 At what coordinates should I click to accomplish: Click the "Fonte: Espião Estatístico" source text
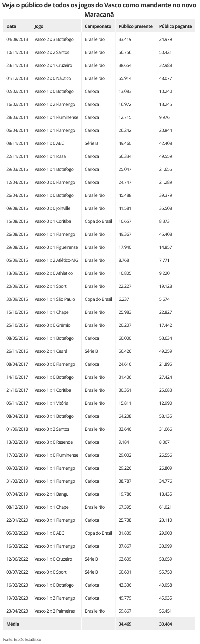(22, 639)
